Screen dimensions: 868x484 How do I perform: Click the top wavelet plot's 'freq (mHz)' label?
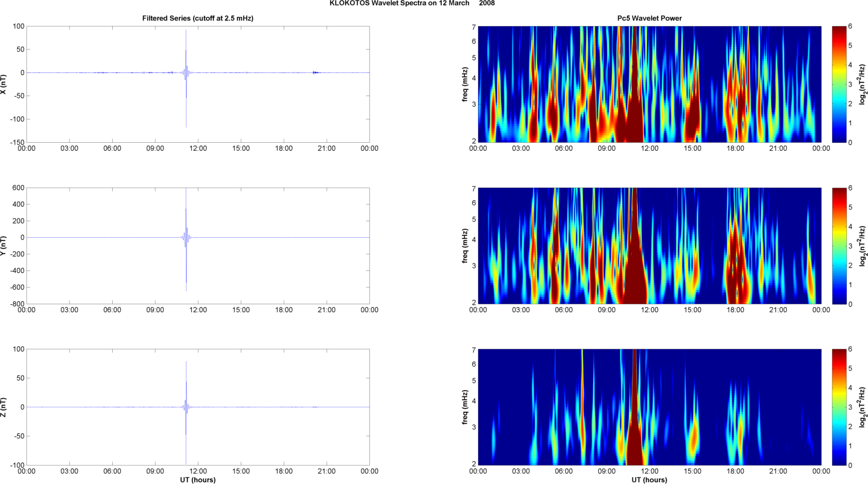pos(465,84)
